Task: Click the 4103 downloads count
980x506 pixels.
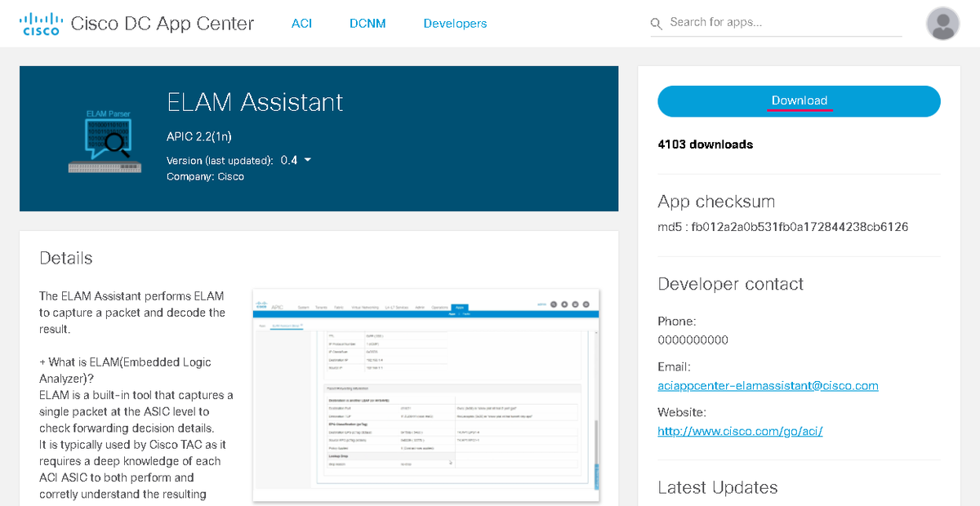Action: tap(705, 144)
